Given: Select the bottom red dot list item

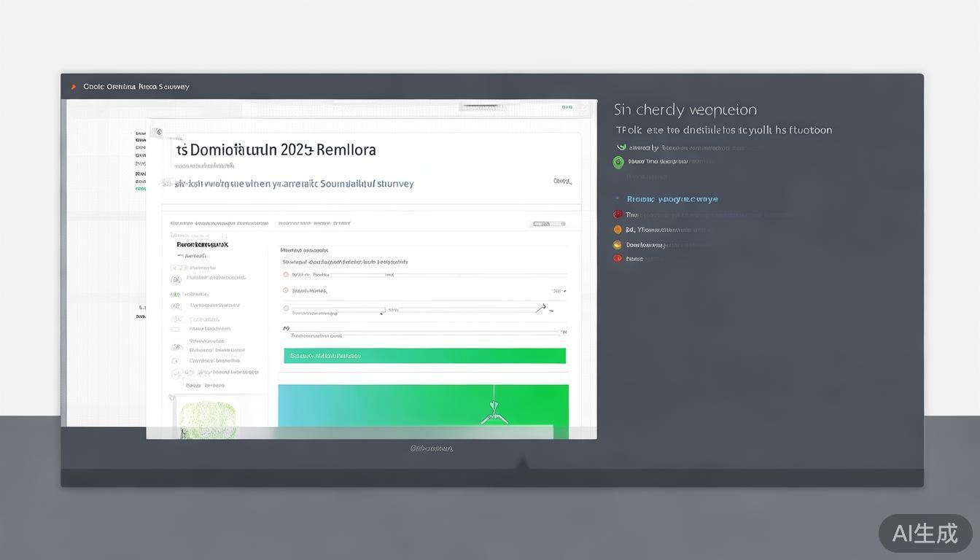Looking at the screenshot, I should [x=618, y=259].
